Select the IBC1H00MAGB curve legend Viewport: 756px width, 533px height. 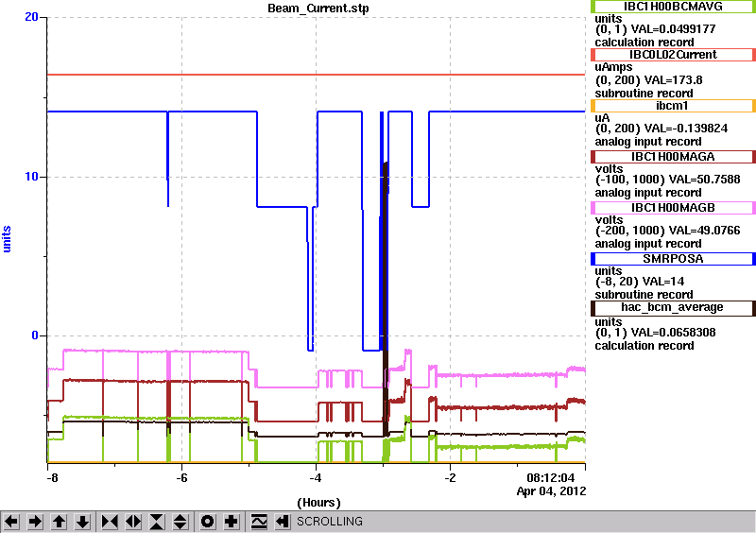673,208
